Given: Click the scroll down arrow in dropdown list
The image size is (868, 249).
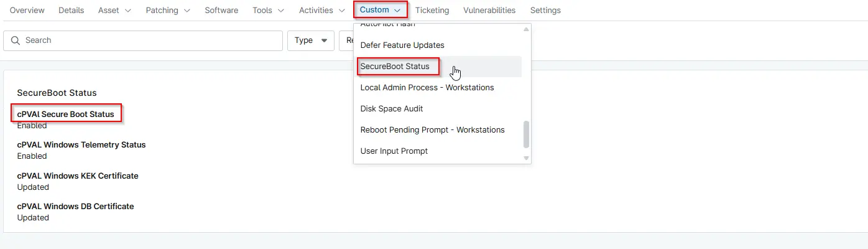Looking at the screenshot, I should coord(526,158).
